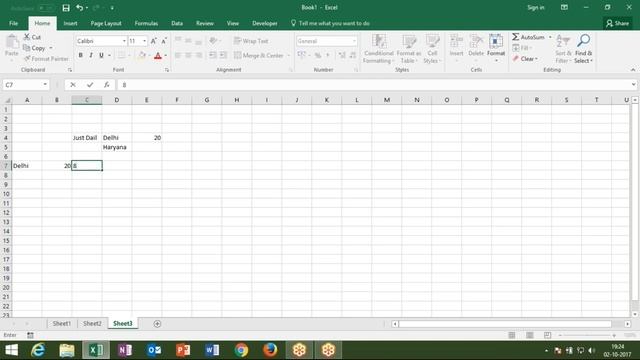This screenshot has height=360, width=640.
Task: Open Insert Function fx dialog
Action: click(107, 85)
